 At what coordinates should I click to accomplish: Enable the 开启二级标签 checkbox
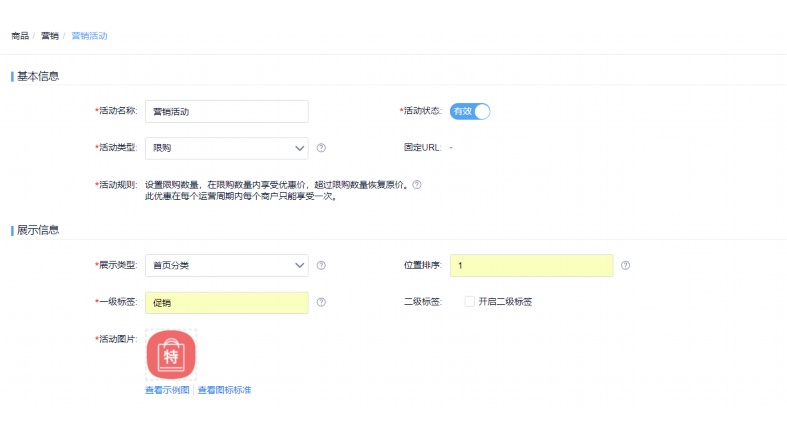coord(470,302)
